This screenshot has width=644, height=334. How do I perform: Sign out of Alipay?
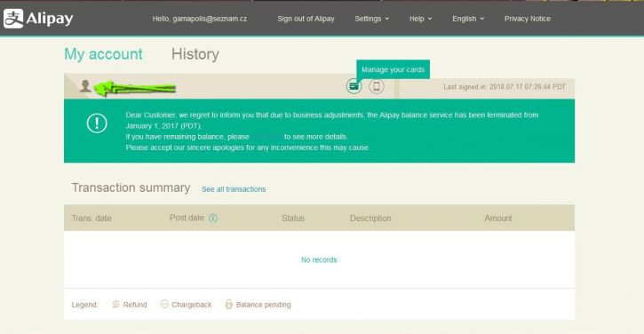click(x=306, y=19)
